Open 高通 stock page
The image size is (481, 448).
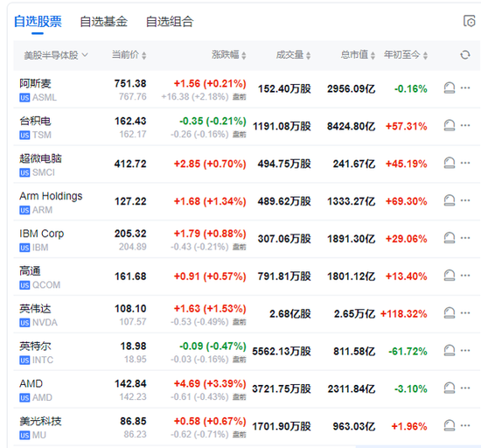coord(30,271)
